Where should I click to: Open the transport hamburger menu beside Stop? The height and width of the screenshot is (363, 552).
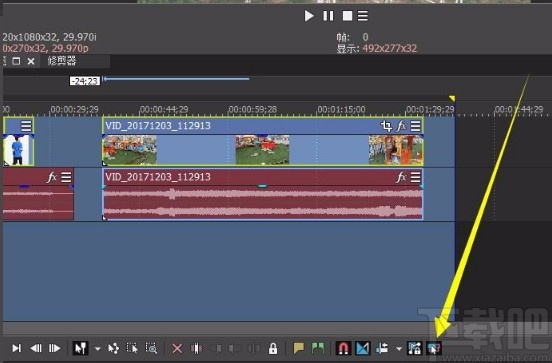[363, 16]
